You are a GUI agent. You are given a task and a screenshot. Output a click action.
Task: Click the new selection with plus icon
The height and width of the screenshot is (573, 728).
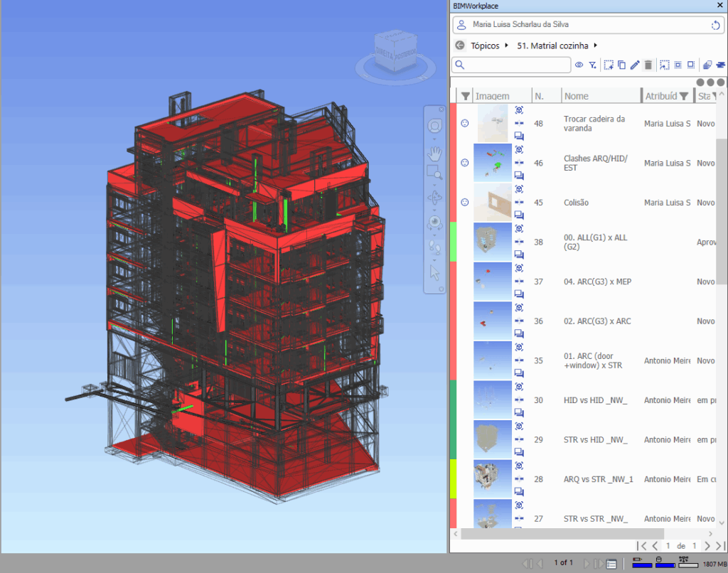[x=609, y=65]
